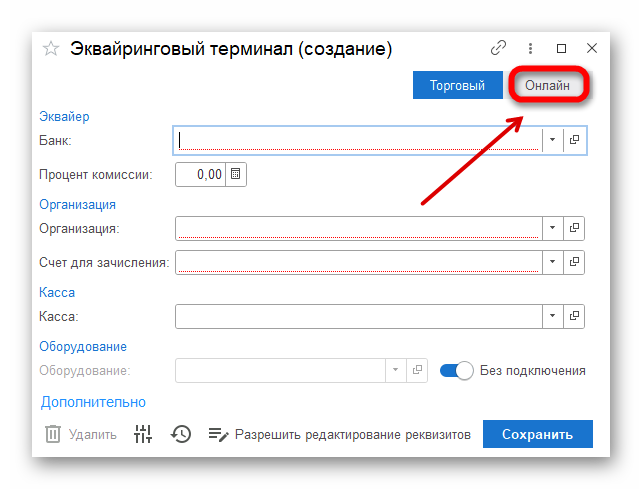
Task: Copy link to this form via chain icon
Action: pos(498,48)
